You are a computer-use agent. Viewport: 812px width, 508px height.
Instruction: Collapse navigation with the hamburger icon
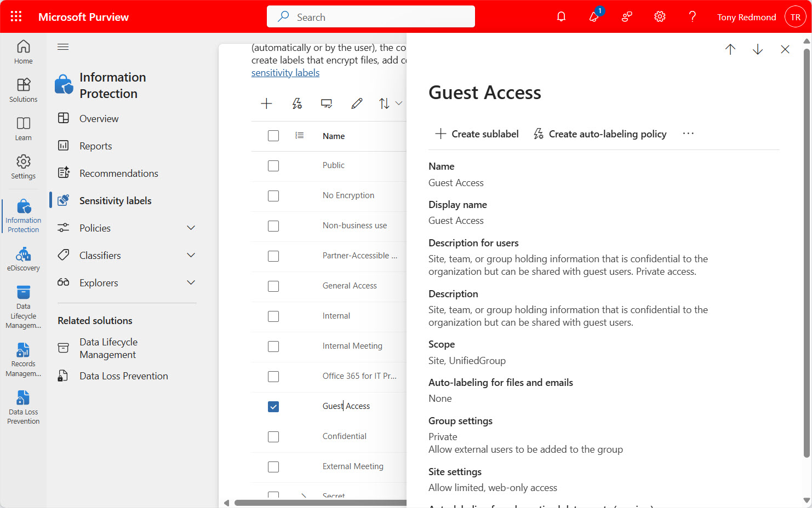pyautogui.click(x=63, y=47)
